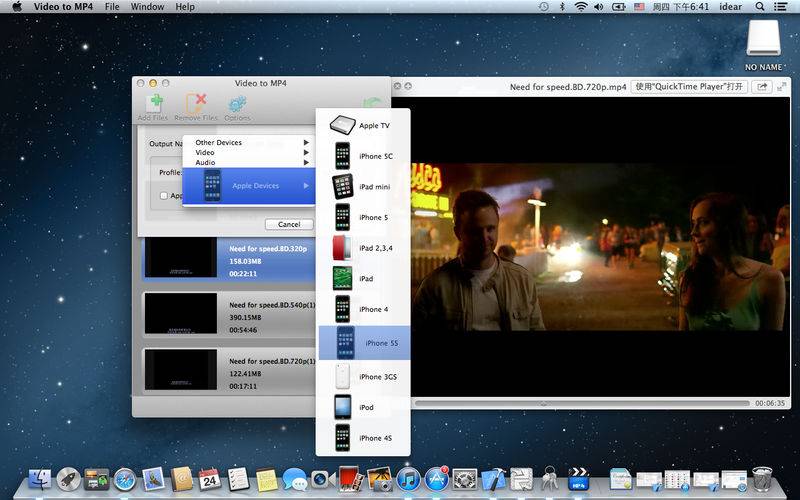Viewport: 800px width, 500px height.
Task: Choose the iPod profile
Action: pyautogui.click(x=363, y=407)
